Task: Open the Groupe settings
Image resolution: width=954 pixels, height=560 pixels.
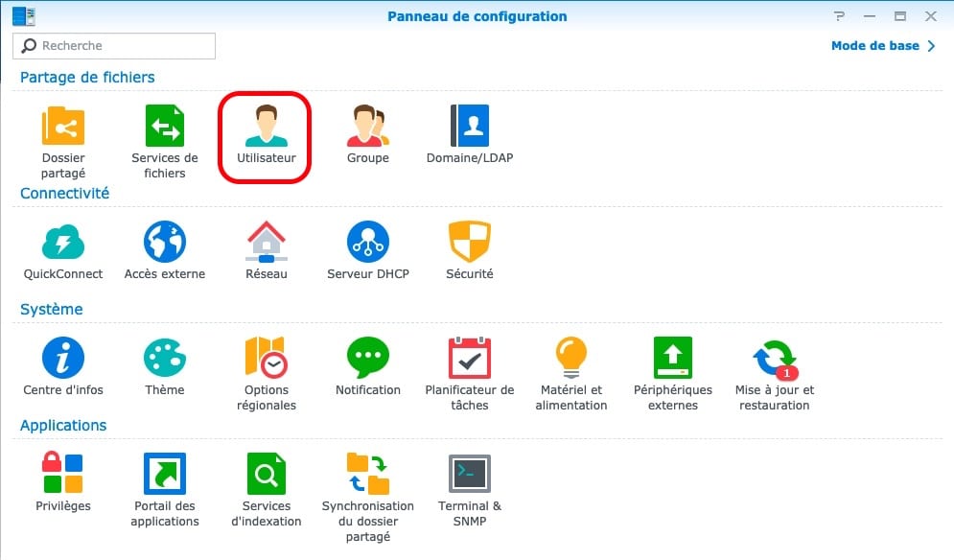Action: point(367,127)
